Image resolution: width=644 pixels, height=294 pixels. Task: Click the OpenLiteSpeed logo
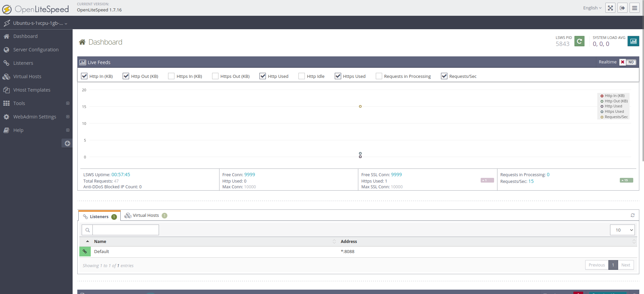coord(36,9)
